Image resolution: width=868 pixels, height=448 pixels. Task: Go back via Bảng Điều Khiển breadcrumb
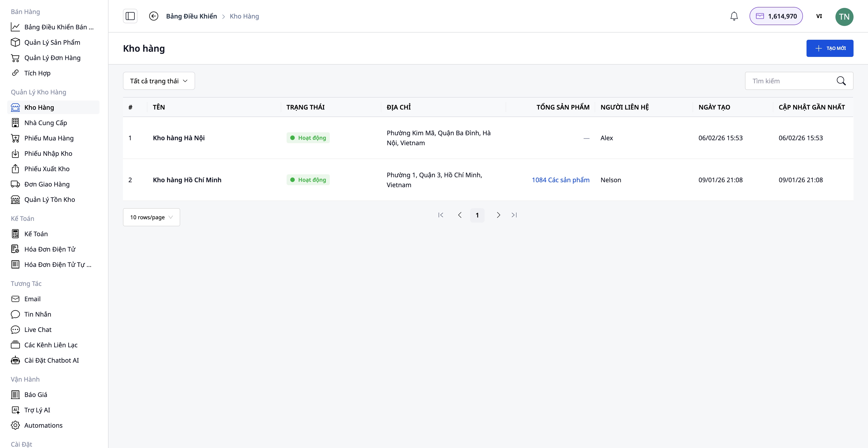pos(191,16)
